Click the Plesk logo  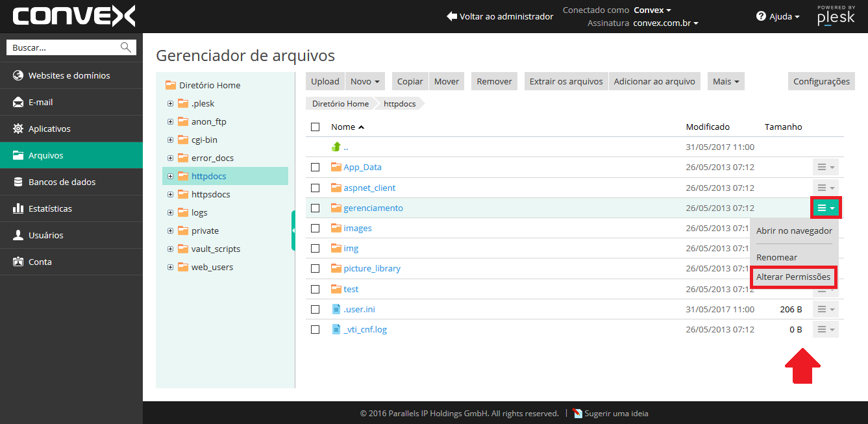836,16
